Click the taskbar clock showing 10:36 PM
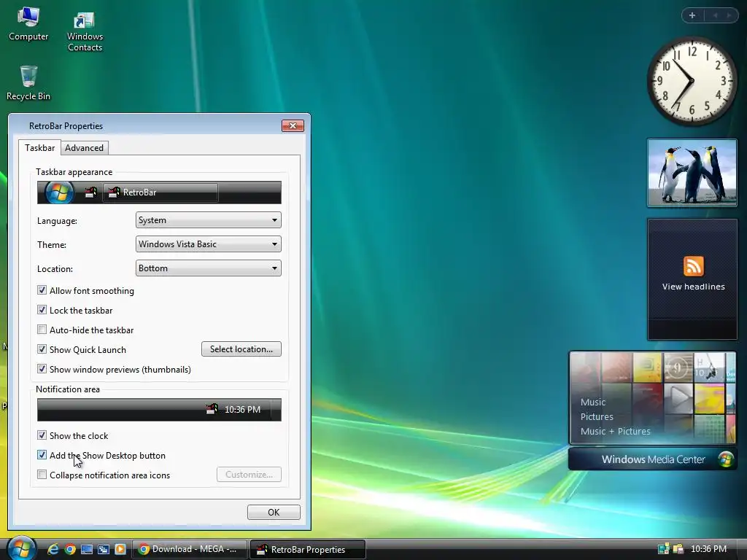The image size is (747, 560). [x=708, y=549]
